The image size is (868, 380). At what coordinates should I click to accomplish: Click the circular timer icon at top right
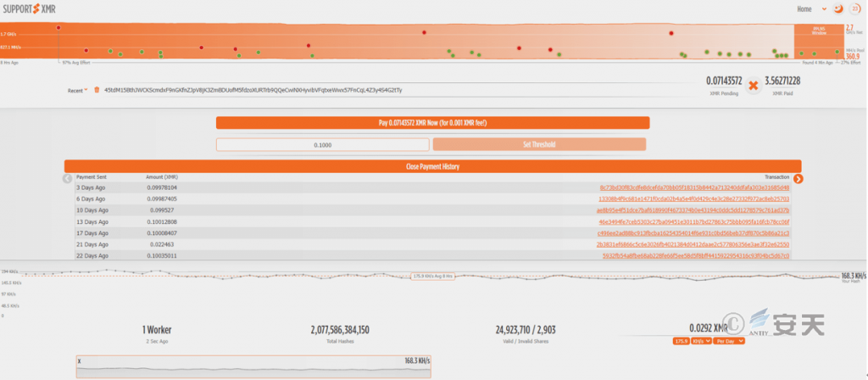pos(854,9)
